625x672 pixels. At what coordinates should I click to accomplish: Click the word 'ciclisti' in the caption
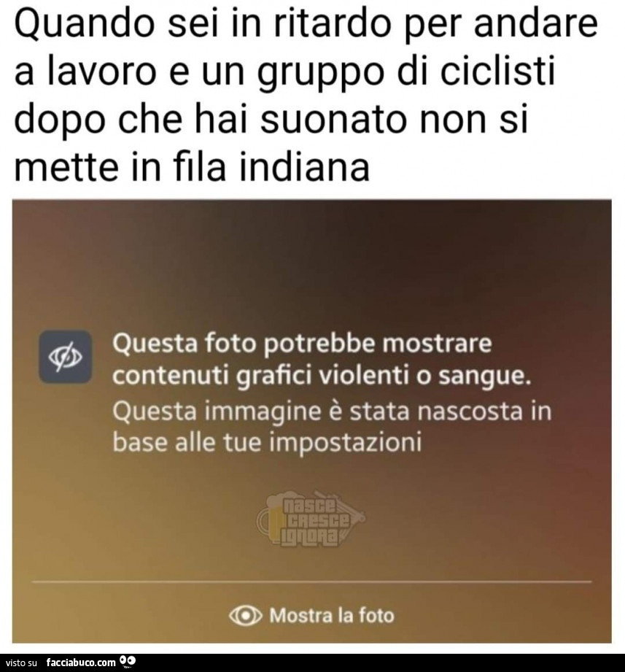coord(498,72)
